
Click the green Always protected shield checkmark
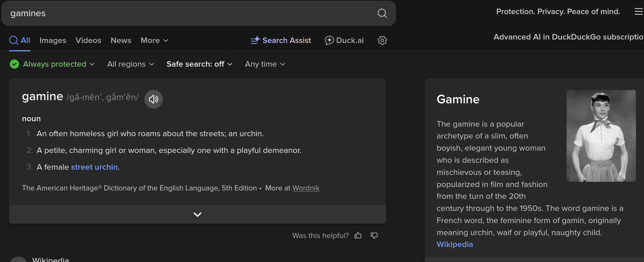[x=14, y=64]
